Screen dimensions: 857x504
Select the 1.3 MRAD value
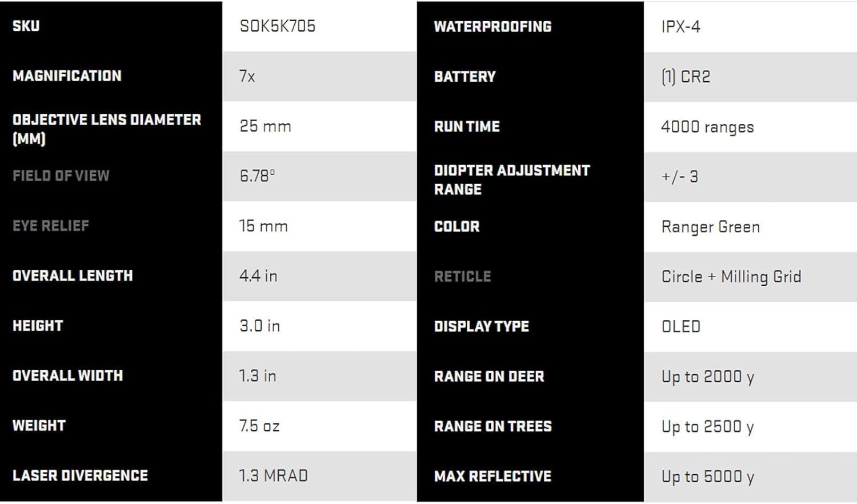point(273,475)
